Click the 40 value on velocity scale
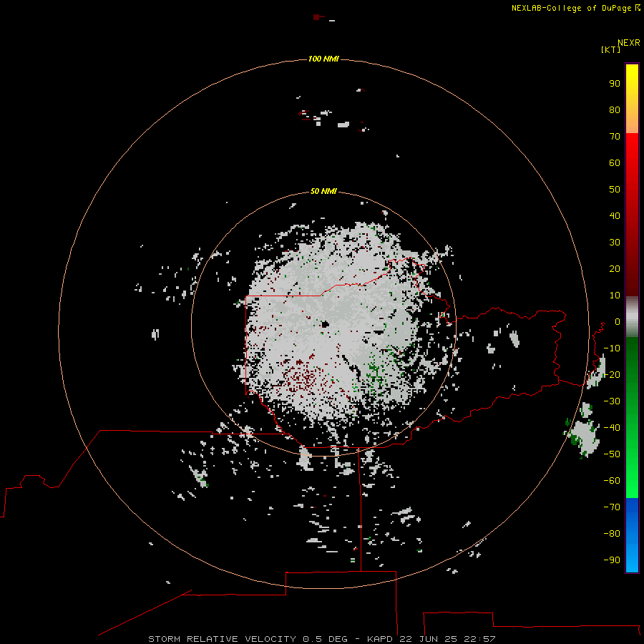Viewport: 644px width, 644px height. (x=615, y=216)
